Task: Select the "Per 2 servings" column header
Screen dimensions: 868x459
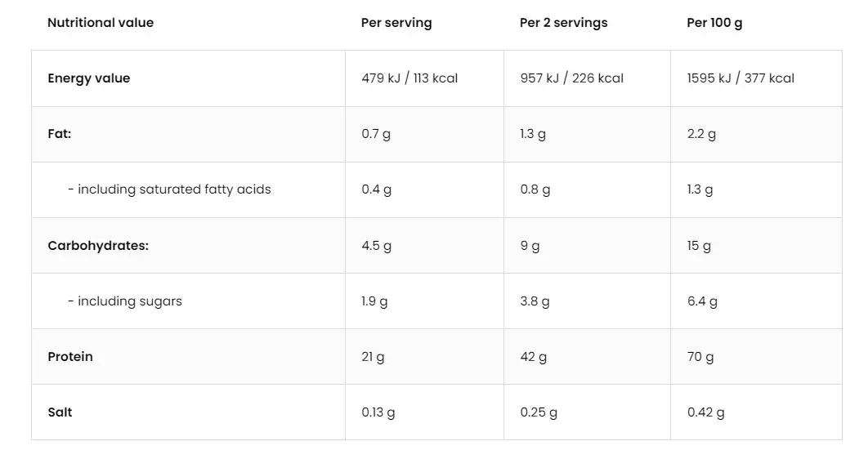Action: [x=564, y=23]
